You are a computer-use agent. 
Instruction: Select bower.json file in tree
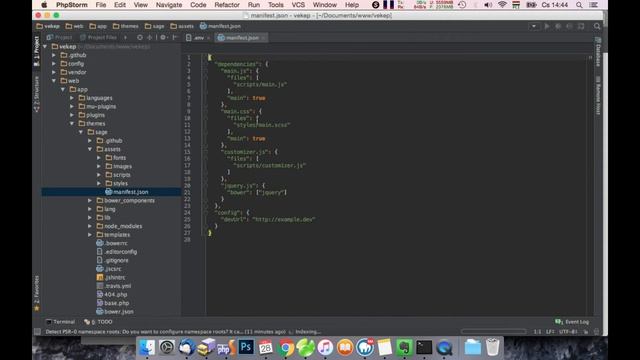pyautogui.click(x=115, y=311)
